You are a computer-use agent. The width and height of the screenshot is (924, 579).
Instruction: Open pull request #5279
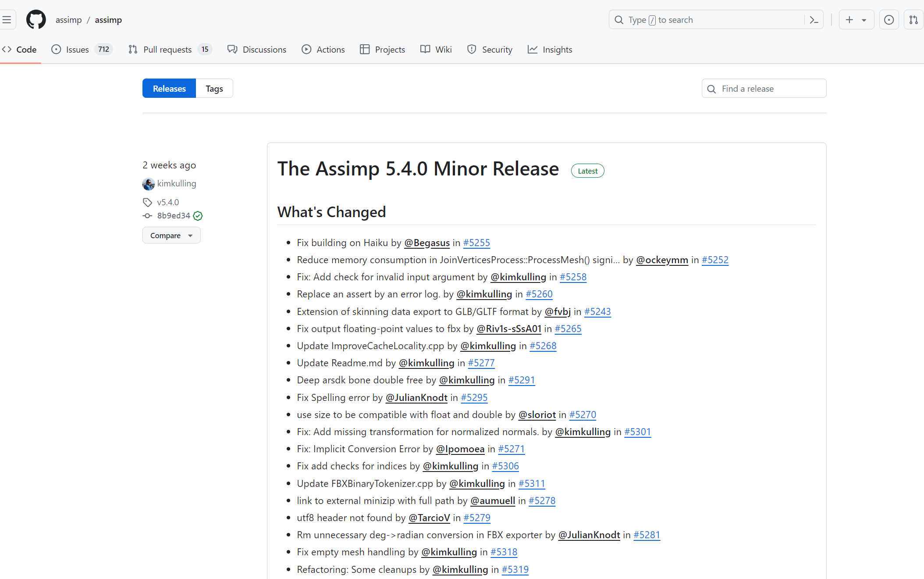point(477,518)
